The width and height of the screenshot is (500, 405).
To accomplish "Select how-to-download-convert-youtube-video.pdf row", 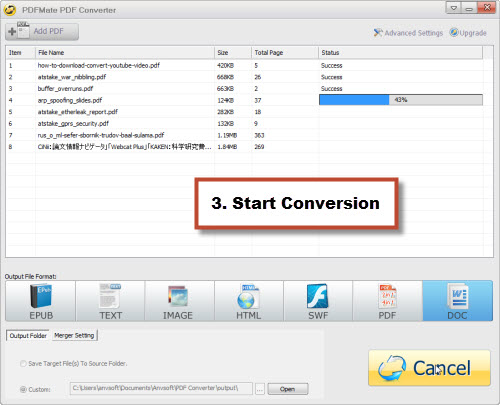I will 244,65.
